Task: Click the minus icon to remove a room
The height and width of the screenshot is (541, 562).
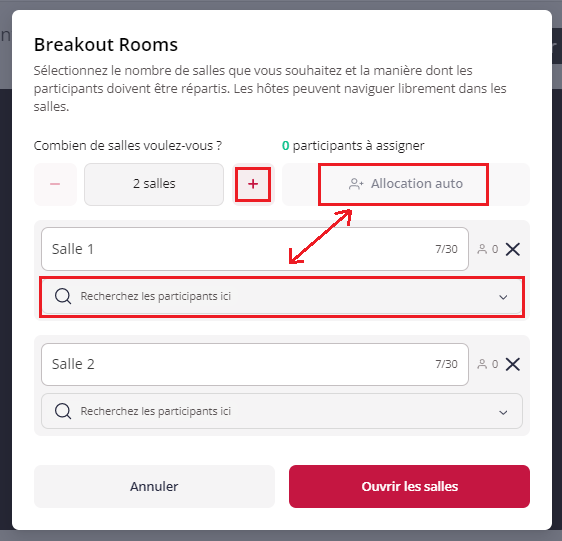Action: 55,184
